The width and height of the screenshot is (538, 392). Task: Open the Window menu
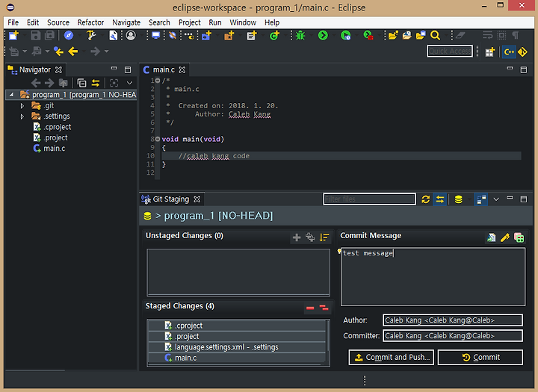243,22
